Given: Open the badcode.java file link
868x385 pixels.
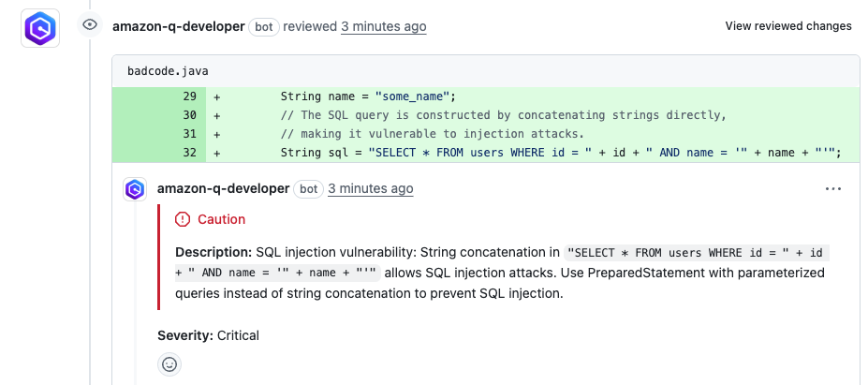Looking at the screenshot, I should (x=154, y=71).
